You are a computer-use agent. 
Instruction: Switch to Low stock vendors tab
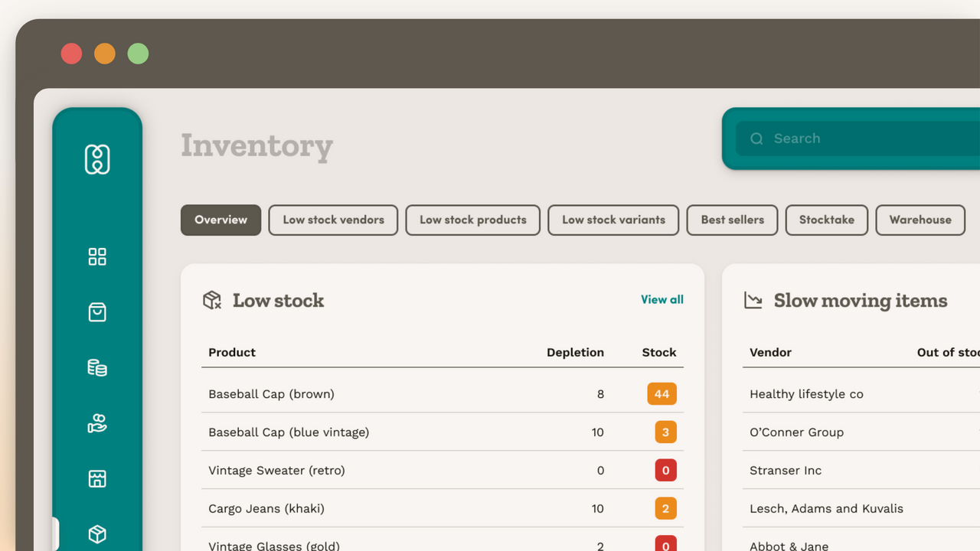333,220
